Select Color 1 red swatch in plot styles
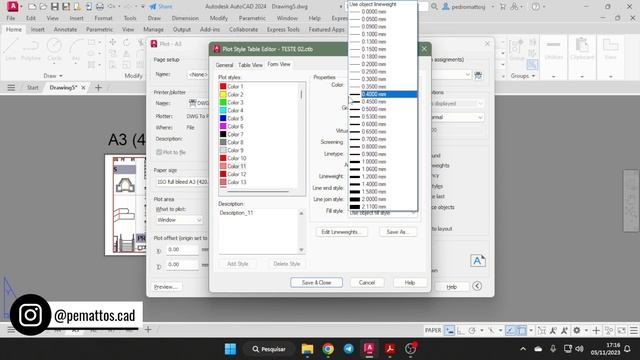Image resolution: width=640 pixels, height=360 pixels. click(x=223, y=87)
